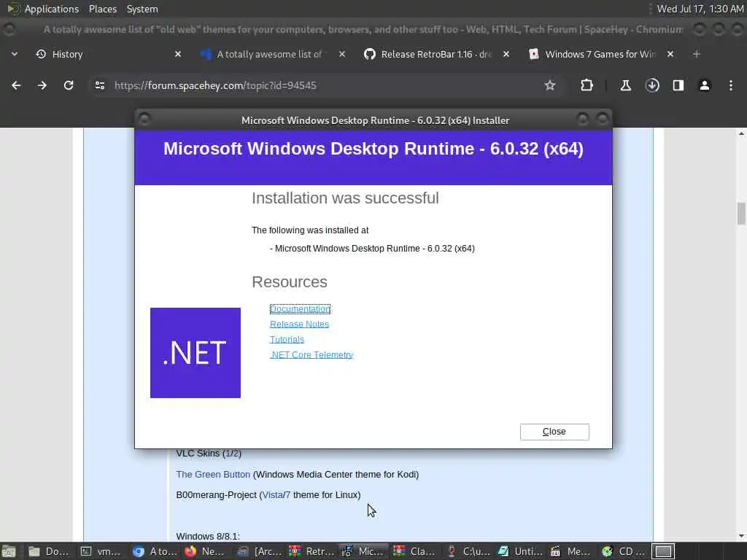Switch to Windows 7 Games tab

[x=600, y=54]
